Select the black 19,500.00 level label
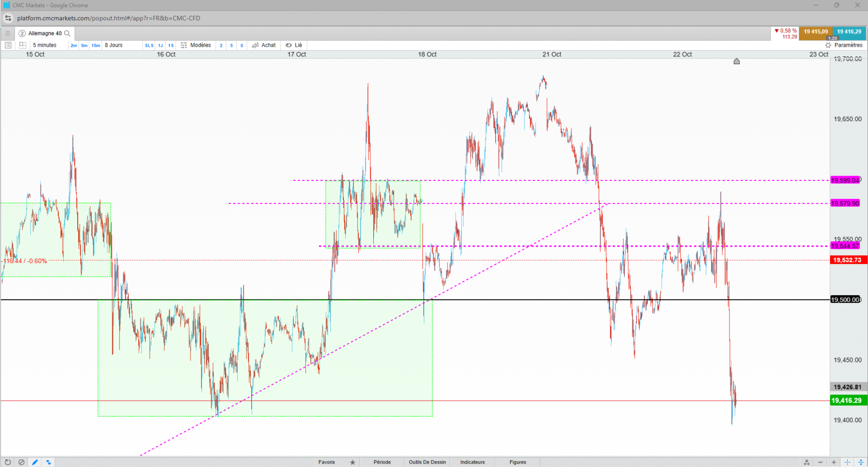868x467 pixels. [845, 300]
